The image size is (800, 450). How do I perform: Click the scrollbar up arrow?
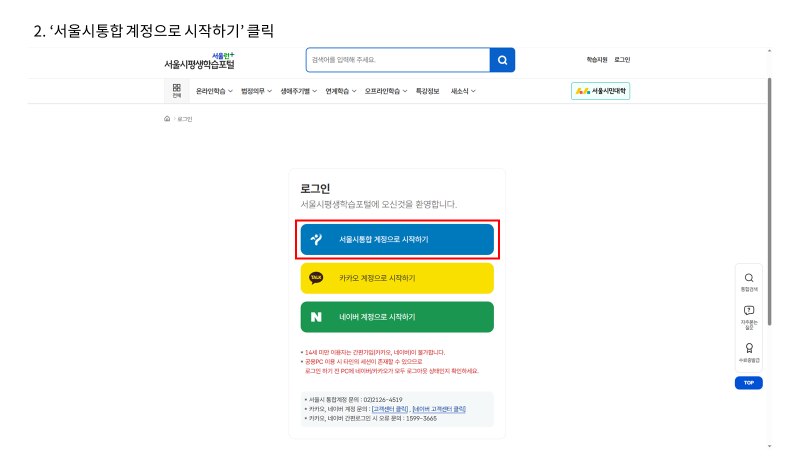[x=769, y=51]
